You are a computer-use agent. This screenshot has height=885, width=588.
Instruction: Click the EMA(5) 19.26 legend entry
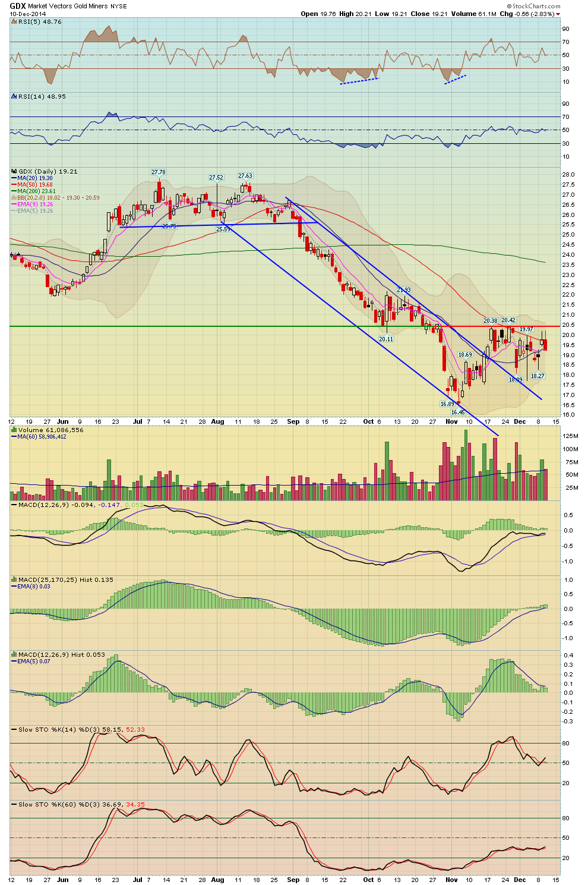coord(32,210)
